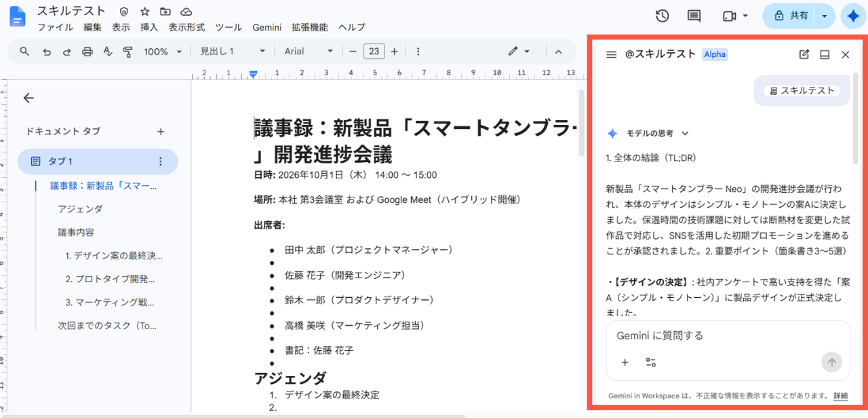Click the shield icon beside document title
868x418 pixels.
coord(123,12)
